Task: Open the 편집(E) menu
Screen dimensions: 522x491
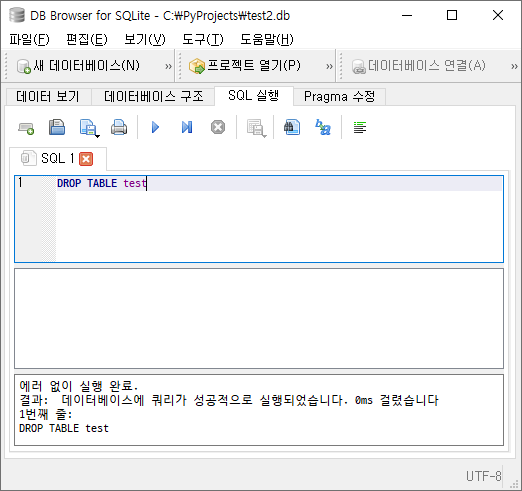Action: [87, 39]
